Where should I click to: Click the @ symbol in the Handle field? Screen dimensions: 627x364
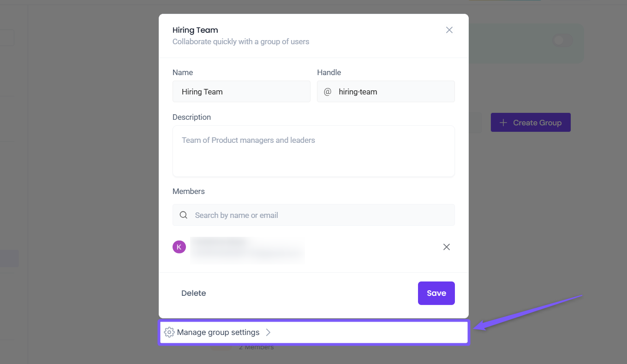328,92
